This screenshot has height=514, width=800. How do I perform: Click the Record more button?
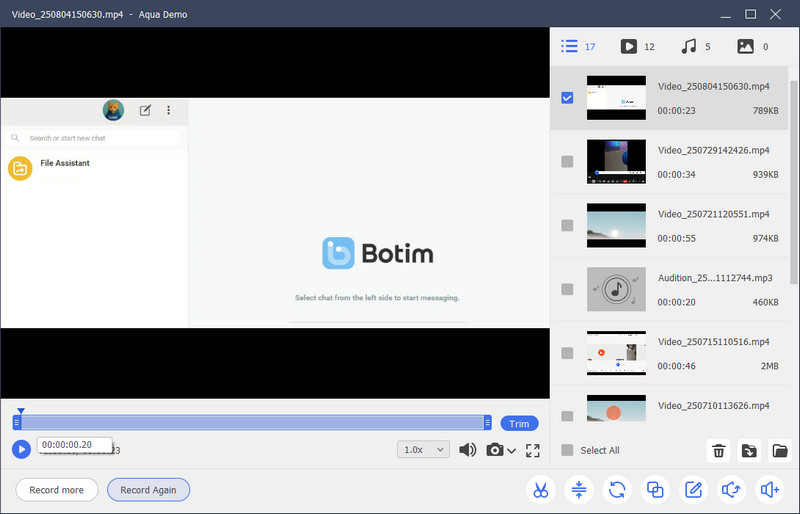coord(57,490)
